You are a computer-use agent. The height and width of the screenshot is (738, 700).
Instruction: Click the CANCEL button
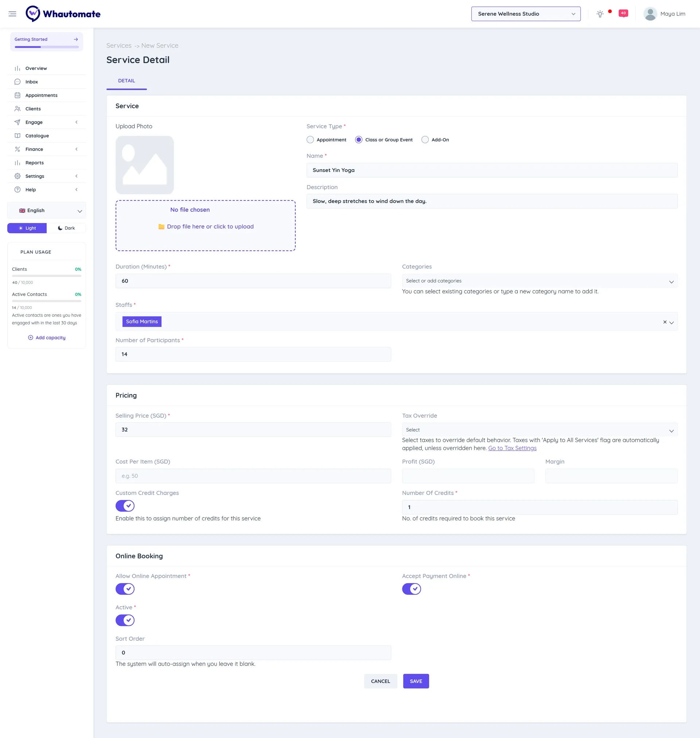(x=381, y=681)
